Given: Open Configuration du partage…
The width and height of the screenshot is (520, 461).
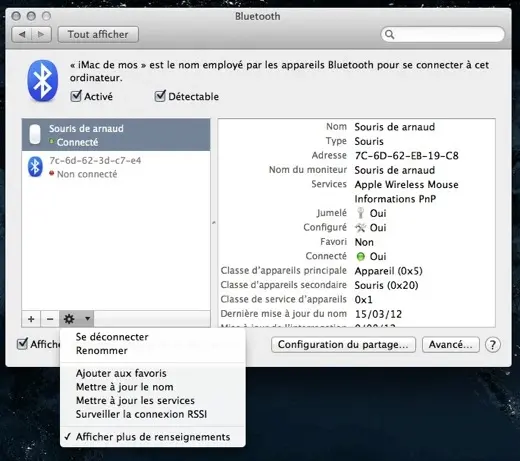Looking at the screenshot, I should point(343,345).
